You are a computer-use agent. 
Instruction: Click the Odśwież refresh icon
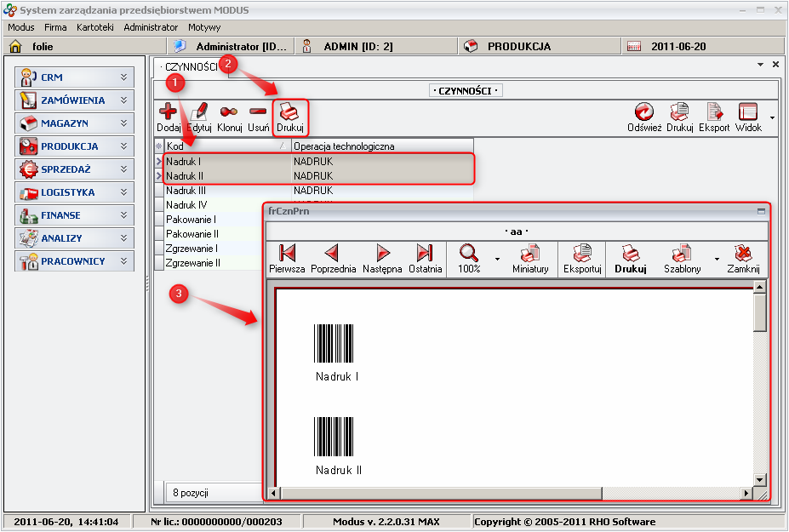[644, 112]
